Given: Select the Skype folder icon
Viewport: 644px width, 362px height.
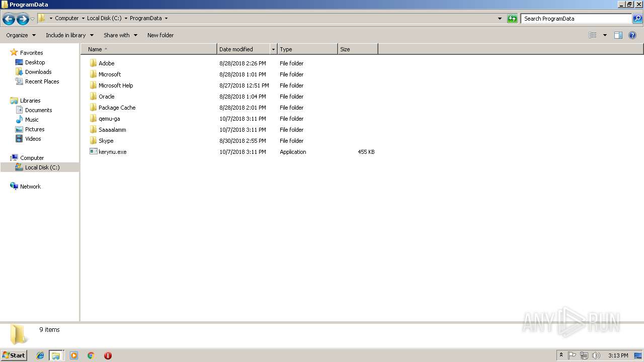Looking at the screenshot, I should (x=93, y=141).
